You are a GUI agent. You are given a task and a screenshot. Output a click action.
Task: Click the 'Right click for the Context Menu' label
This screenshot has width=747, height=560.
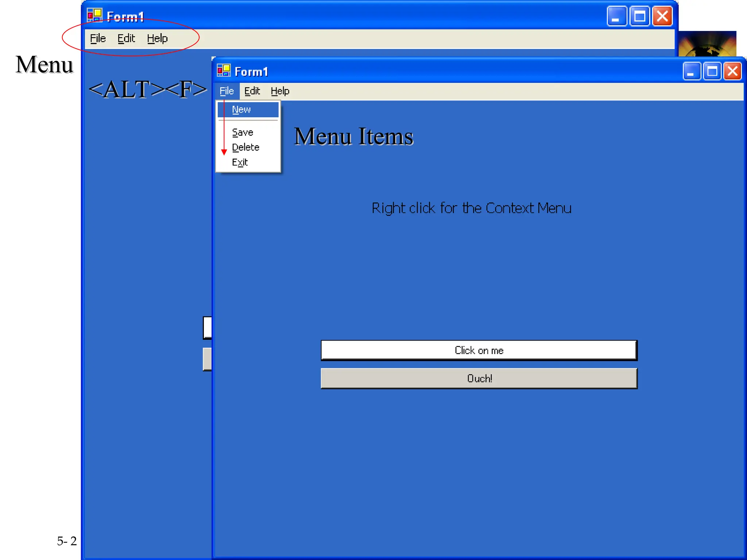coord(471,208)
